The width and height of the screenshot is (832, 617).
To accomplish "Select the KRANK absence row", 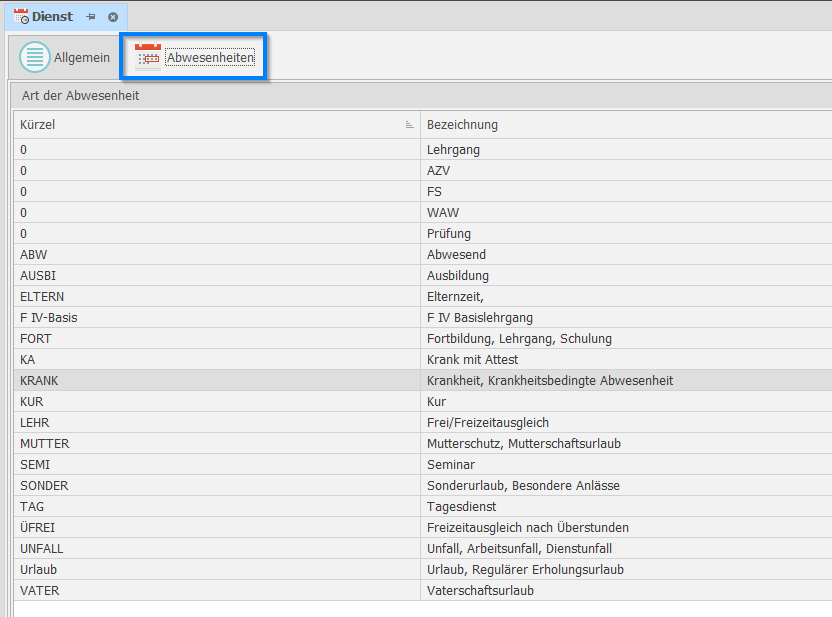I will pyautogui.click(x=39, y=381).
